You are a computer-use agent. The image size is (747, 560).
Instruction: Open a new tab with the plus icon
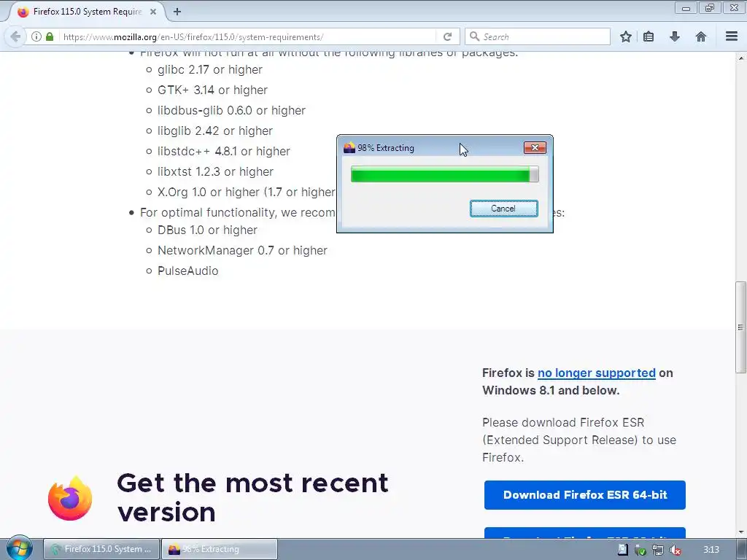[x=177, y=12]
